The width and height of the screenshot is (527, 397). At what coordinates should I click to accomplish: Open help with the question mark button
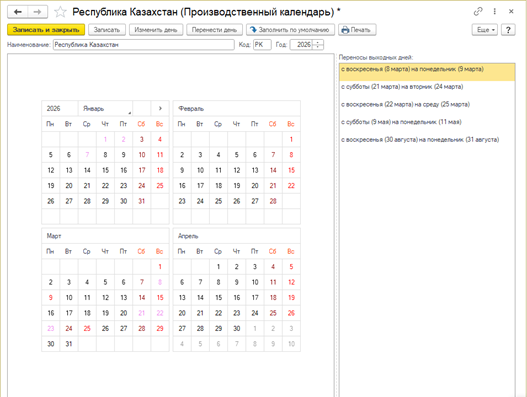tap(508, 30)
